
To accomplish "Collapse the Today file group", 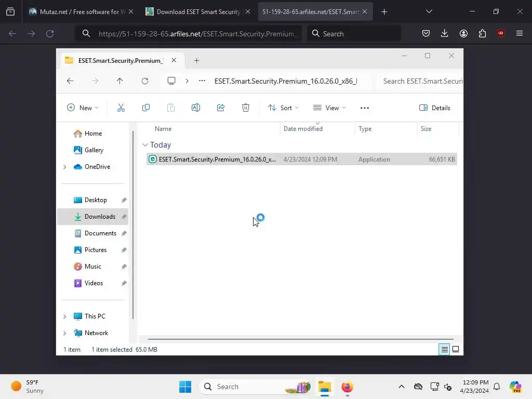I will 145,145.
